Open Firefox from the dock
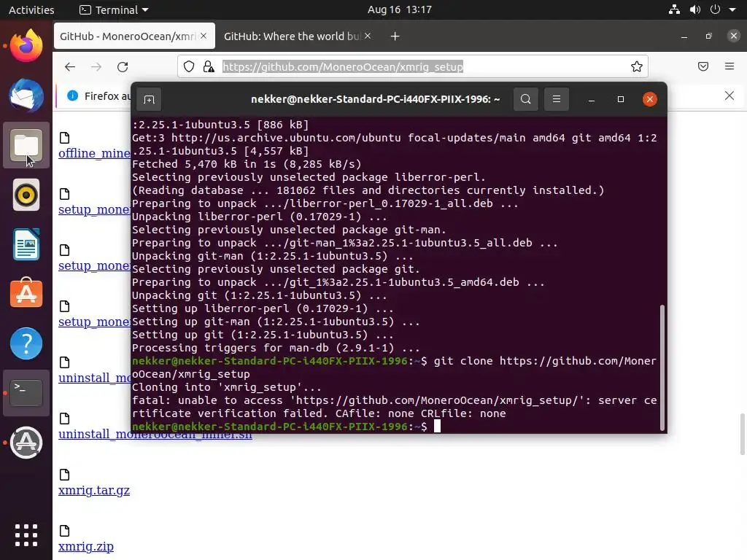 26,45
